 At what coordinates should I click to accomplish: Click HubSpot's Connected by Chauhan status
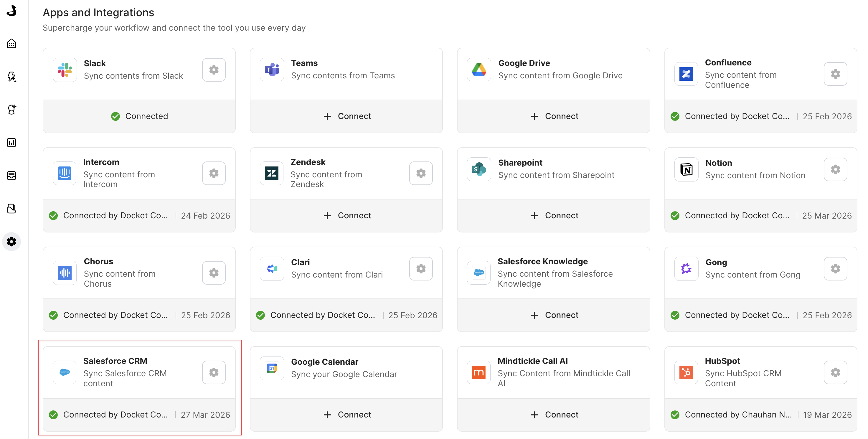(x=731, y=415)
